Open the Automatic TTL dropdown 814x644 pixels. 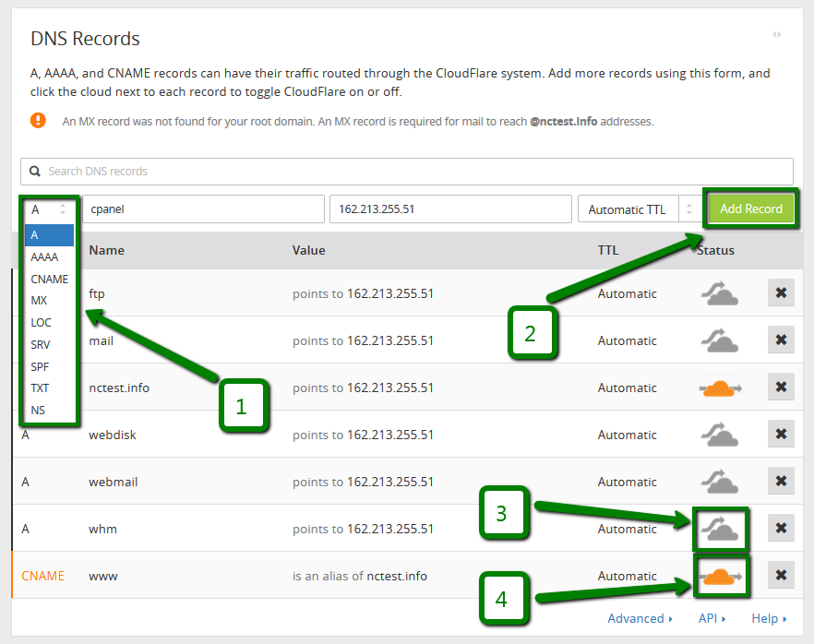pos(639,209)
